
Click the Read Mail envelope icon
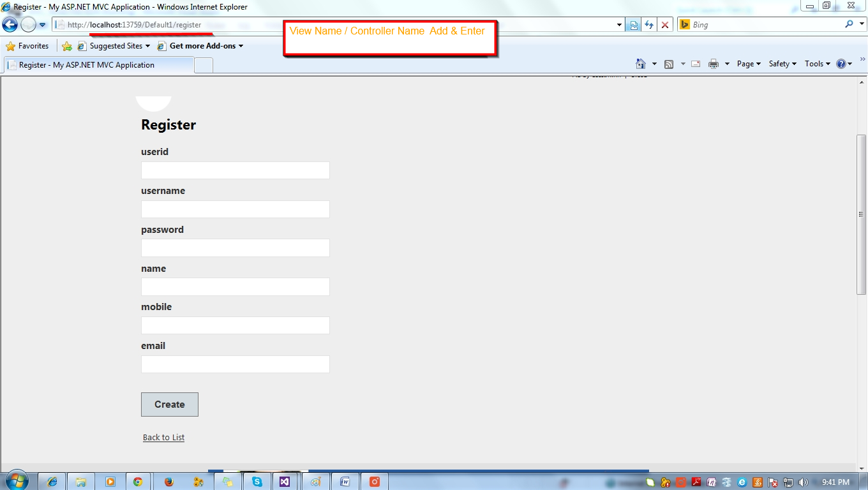click(695, 64)
